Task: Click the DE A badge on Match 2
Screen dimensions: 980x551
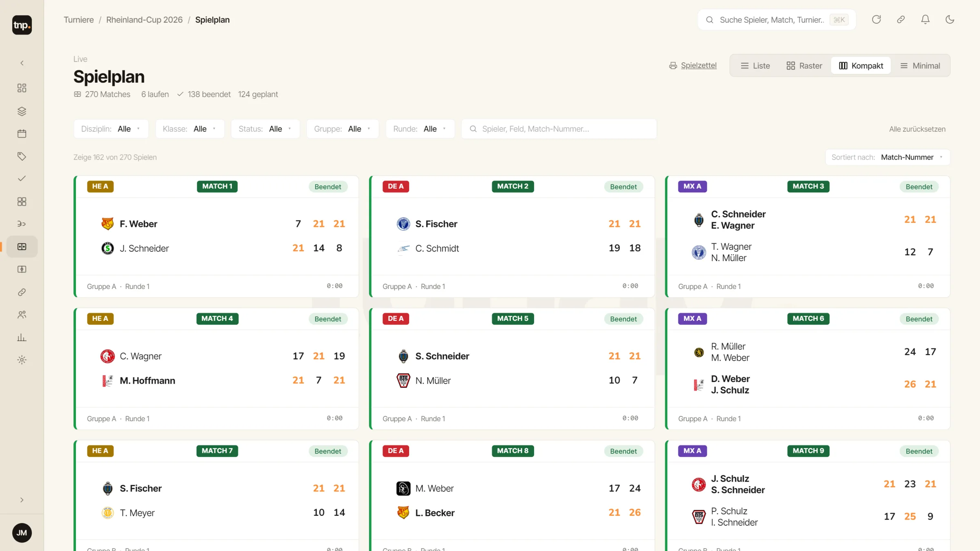Action: (x=396, y=186)
